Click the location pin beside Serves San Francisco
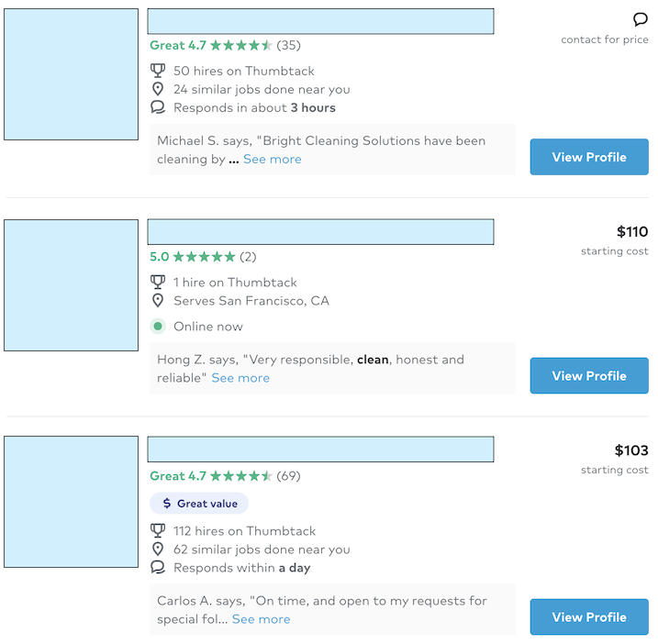Screen dimensions: 658x644 (158, 301)
